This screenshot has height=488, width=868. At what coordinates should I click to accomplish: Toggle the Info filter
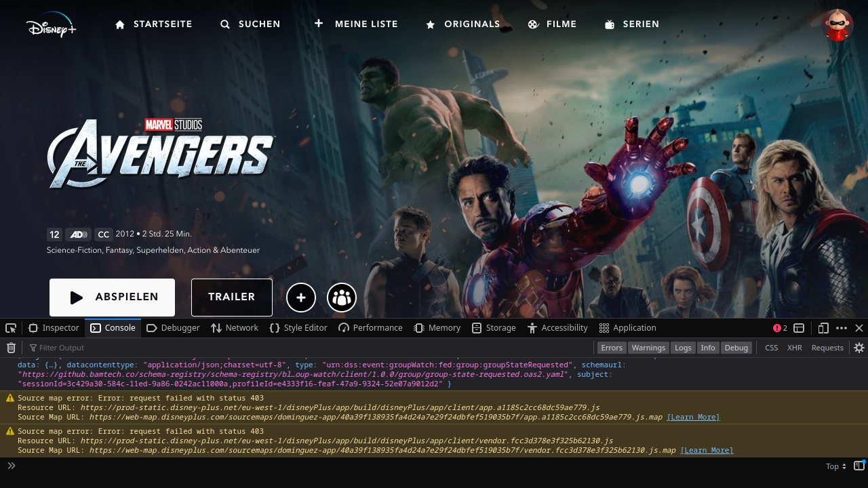[x=708, y=348]
